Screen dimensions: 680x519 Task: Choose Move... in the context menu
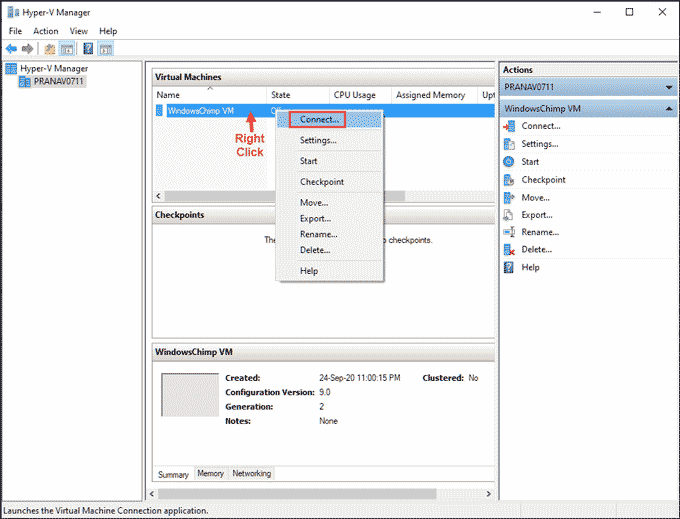tap(330, 202)
